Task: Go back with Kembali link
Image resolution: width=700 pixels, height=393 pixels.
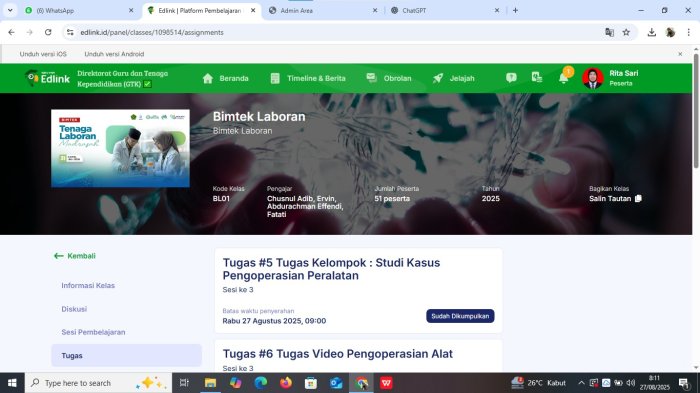Action: click(75, 256)
